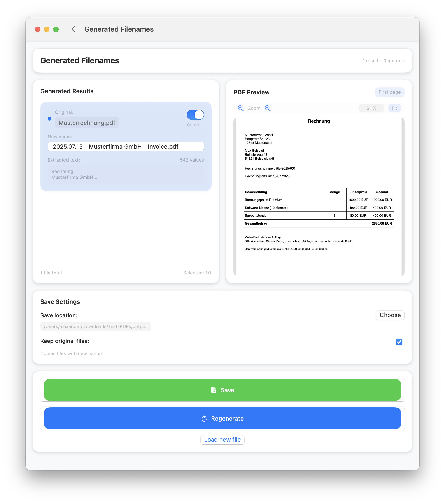Edit the new filename input field
This screenshot has width=445, height=504.
point(126,146)
